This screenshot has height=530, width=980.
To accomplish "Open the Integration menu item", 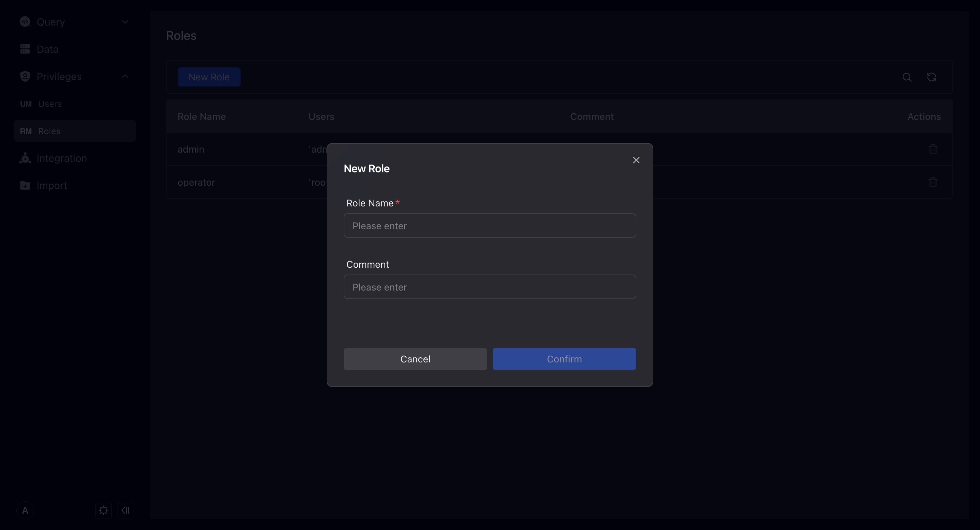I will [x=62, y=158].
